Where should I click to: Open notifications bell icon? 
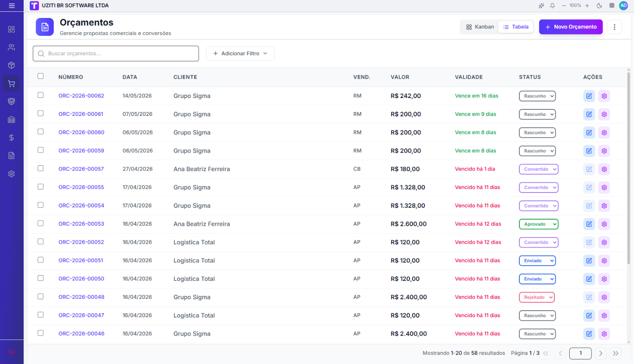(x=553, y=6)
